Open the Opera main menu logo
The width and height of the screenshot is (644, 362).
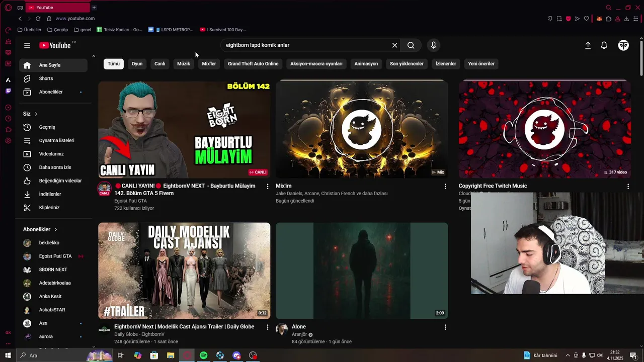(x=8, y=8)
